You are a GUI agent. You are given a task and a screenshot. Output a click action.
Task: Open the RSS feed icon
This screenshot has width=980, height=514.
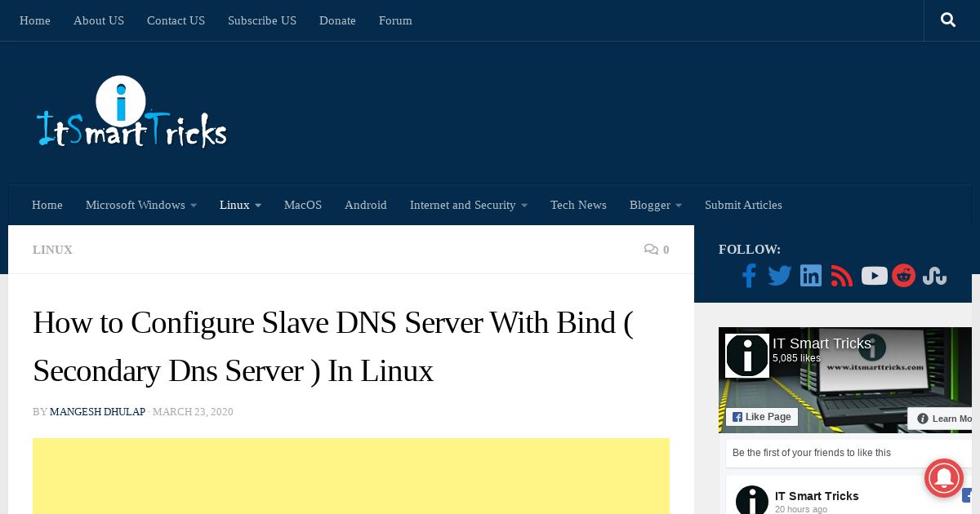tap(842, 276)
